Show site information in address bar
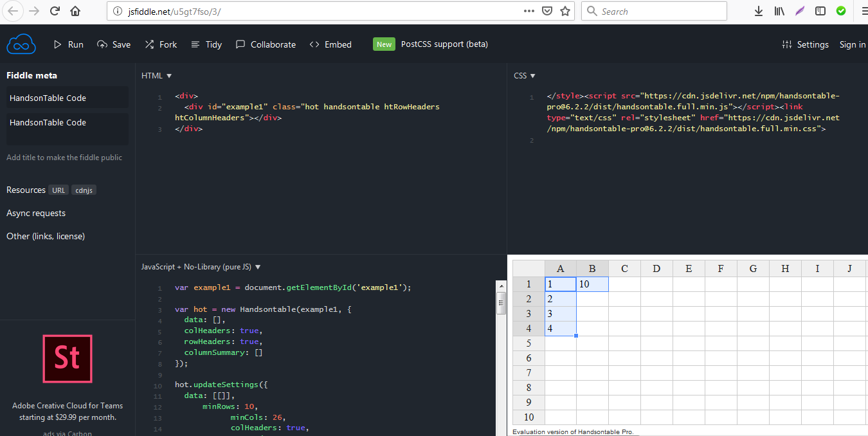 pyautogui.click(x=117, y=12)
